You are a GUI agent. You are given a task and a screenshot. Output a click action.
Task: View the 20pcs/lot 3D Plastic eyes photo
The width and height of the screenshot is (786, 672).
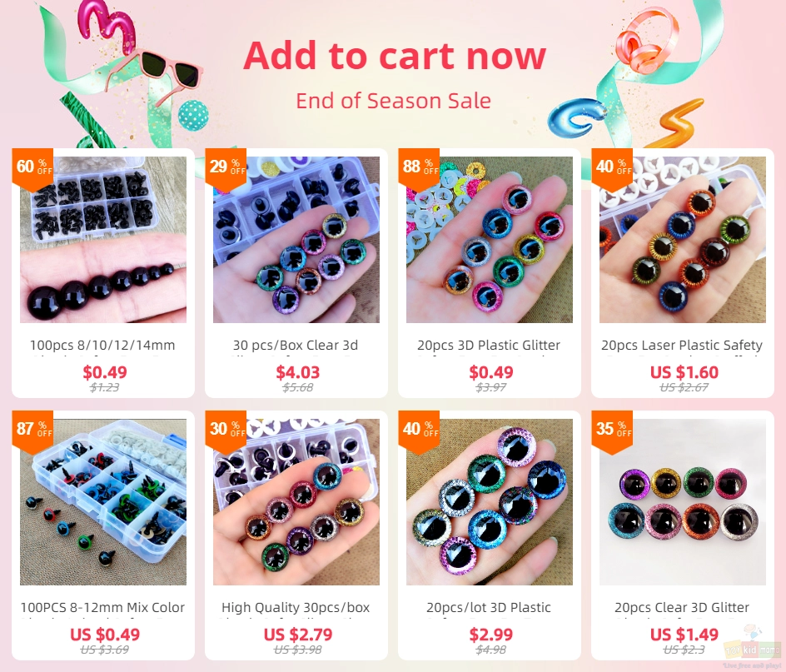pos(490,502)
